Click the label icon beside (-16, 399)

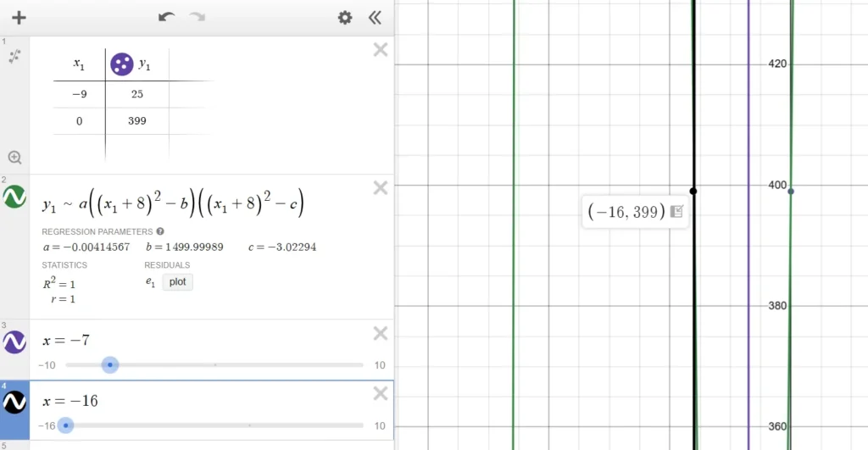[676, 212]
